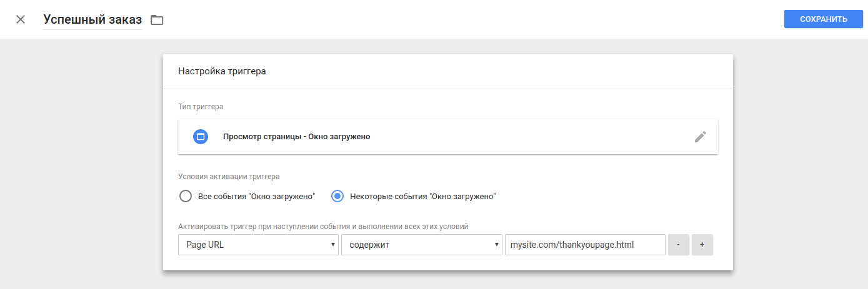Click the "Тип триггера" label
Screen dimensions: 868x289
pyautogui.click(x=201, y=107)
